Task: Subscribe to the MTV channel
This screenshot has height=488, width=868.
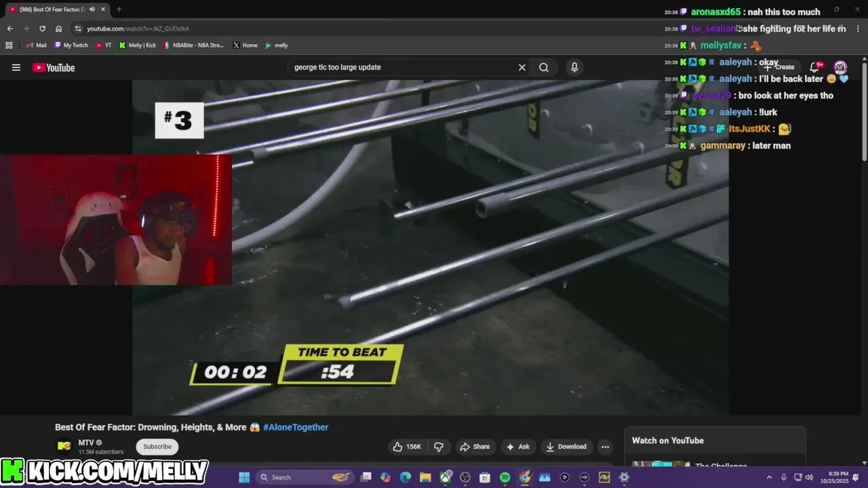Action: click(x=157, y=447)
